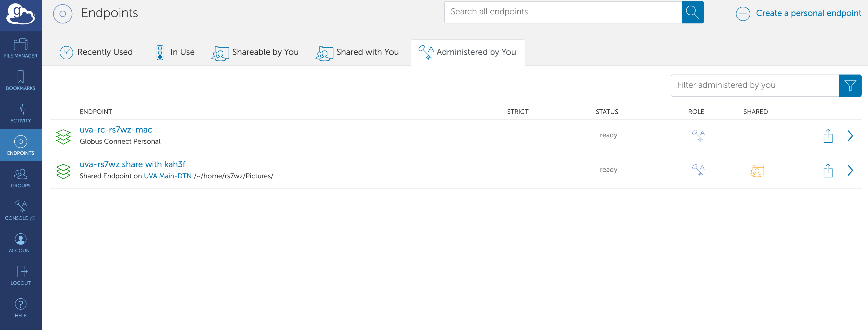Select the Groups sidebar icon
Image resolution: width=868 pixels, height=330 pixels.
pyautogui.click(x=20, y=177)
